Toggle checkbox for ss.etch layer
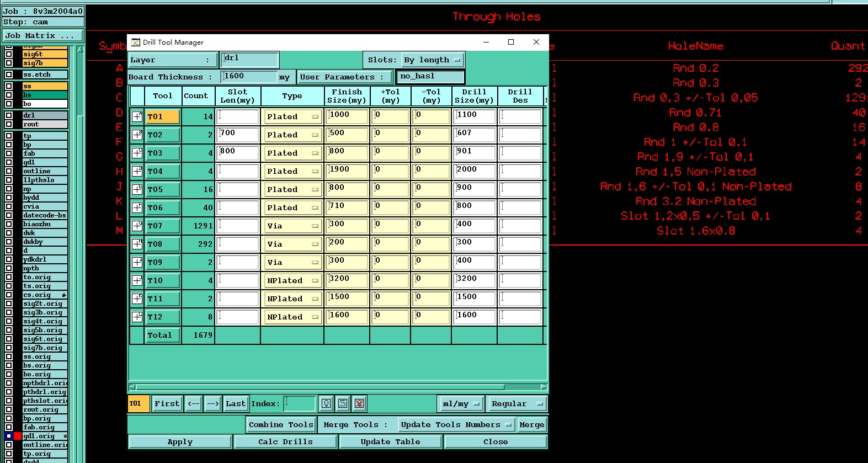The width and height of the screenshot is (868, 463). point(9,74)
